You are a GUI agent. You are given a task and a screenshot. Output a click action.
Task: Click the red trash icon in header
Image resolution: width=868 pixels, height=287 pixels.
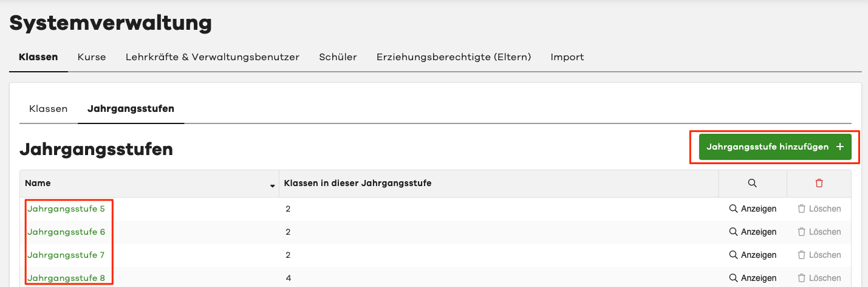tap(819, 183)
